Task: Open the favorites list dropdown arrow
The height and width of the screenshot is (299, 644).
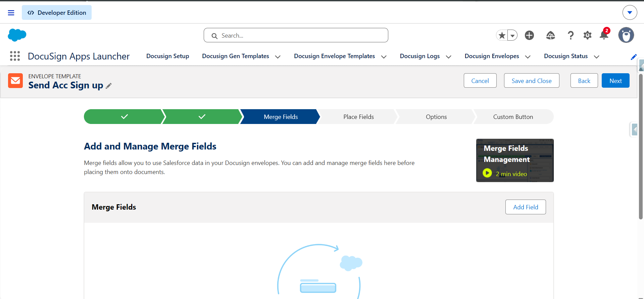Action: click(x=512, y=35)
